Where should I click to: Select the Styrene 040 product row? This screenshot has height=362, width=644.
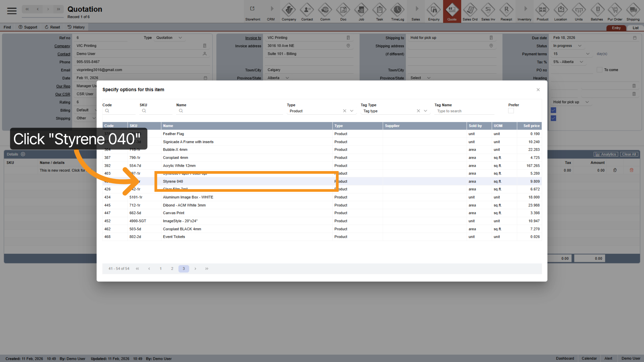(173, 182)
